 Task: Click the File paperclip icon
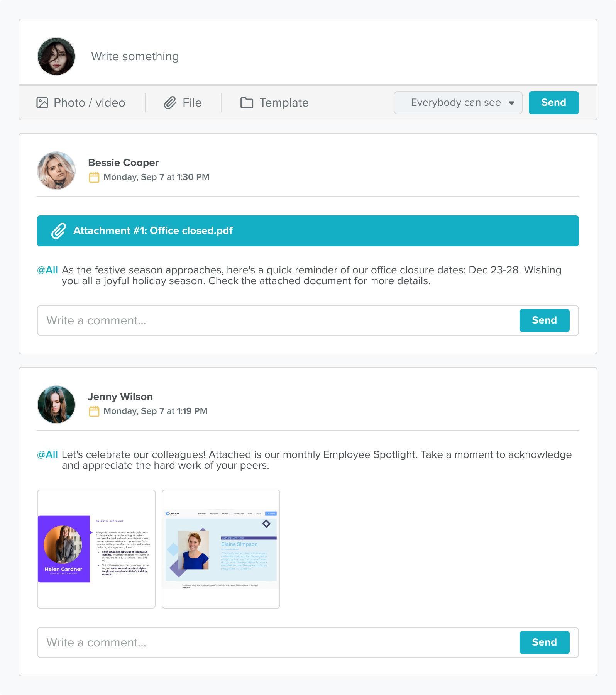[x=170, y=103]
